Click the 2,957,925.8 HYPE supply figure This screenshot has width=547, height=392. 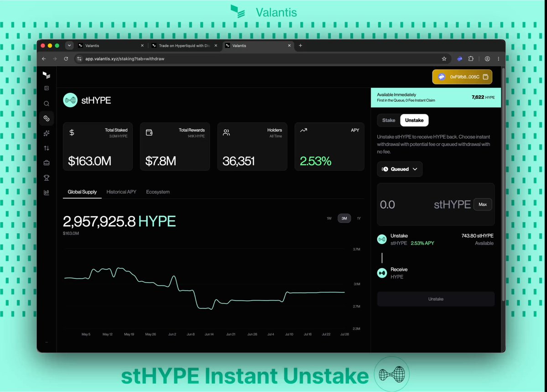(119, 221)
